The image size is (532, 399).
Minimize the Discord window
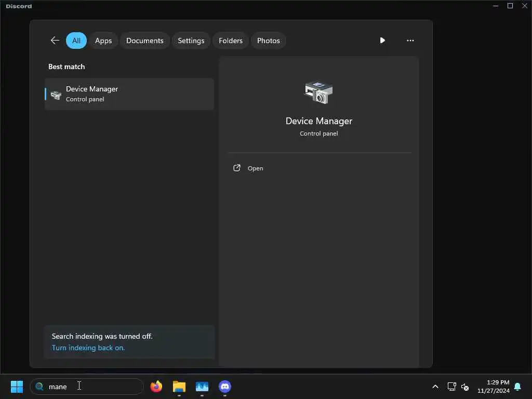[x=496, y=6]
